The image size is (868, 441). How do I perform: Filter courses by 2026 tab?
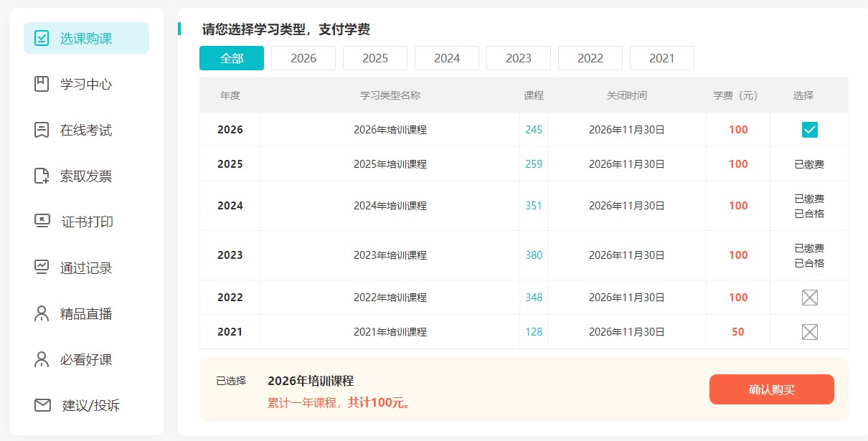(303, 58)
